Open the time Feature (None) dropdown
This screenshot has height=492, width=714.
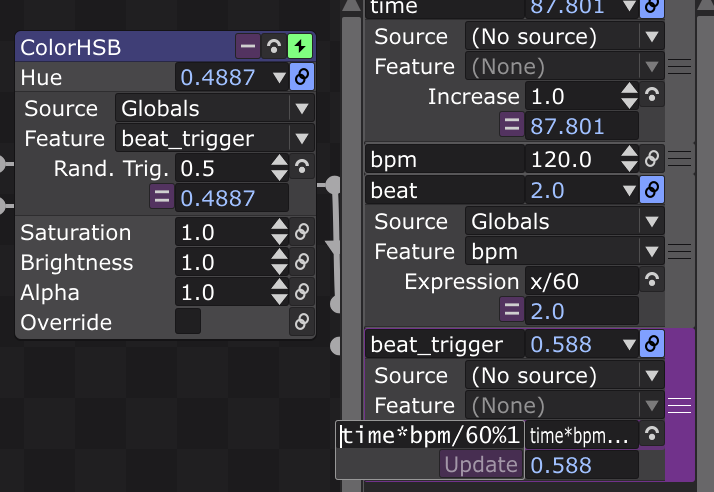[564, 67]
